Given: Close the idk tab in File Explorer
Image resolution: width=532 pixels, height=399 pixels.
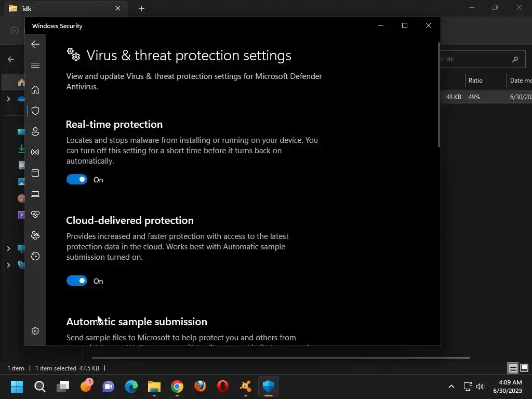Looking at the screenshot, I should click(118, 8).
